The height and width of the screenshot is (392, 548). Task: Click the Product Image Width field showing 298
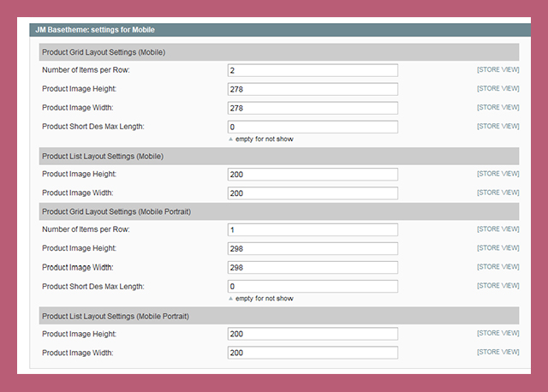click(x=313, y=268)
